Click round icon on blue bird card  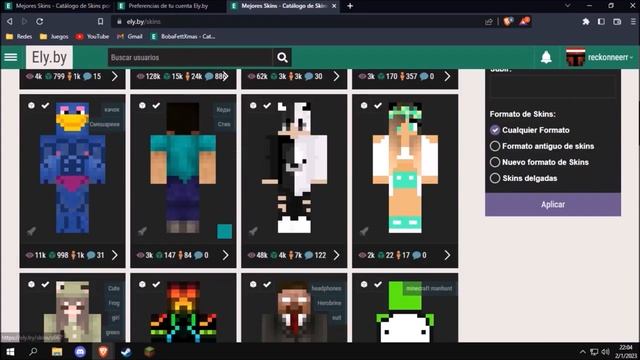[31, 105]
